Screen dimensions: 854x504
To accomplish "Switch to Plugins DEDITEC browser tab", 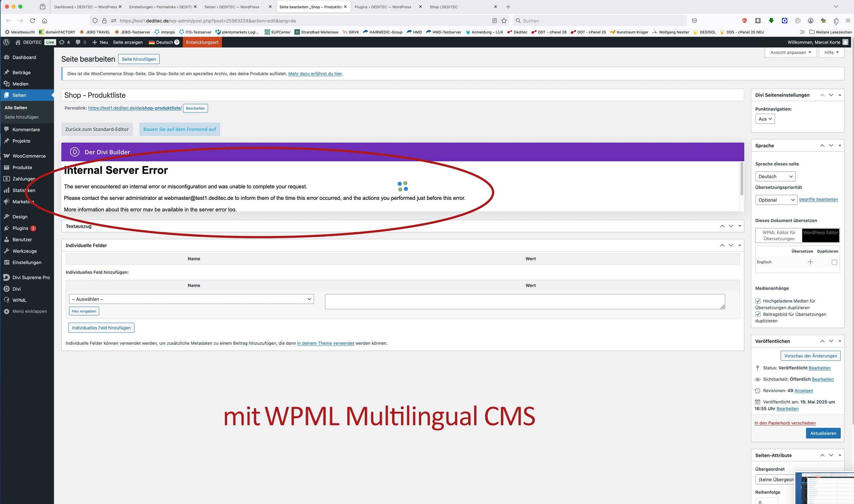I will [383, 7].
